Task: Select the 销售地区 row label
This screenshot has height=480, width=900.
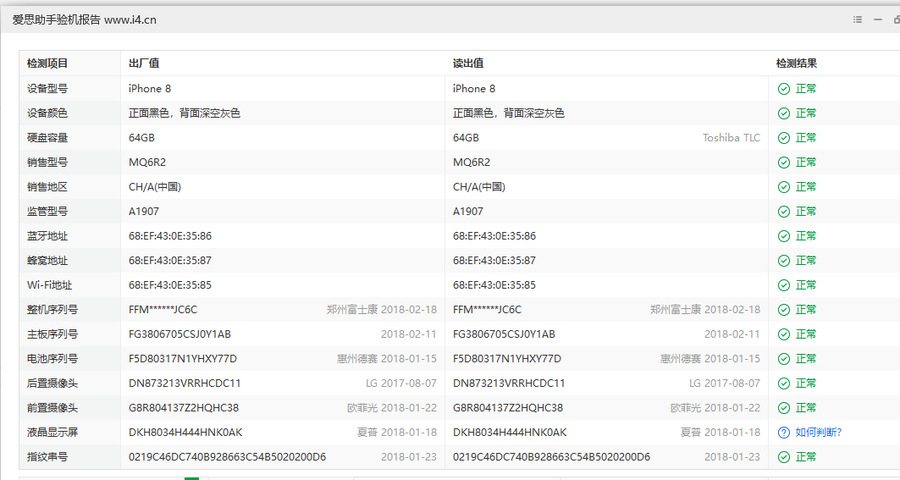Action: [47, 187]
